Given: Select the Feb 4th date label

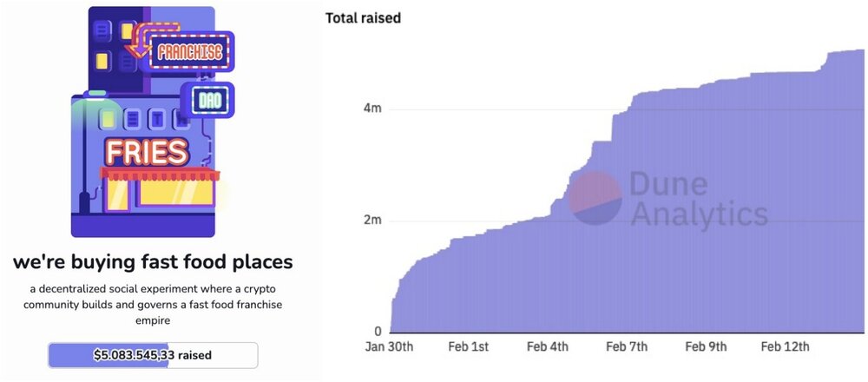Looking at the screenshot, I should tap(547, 347).
